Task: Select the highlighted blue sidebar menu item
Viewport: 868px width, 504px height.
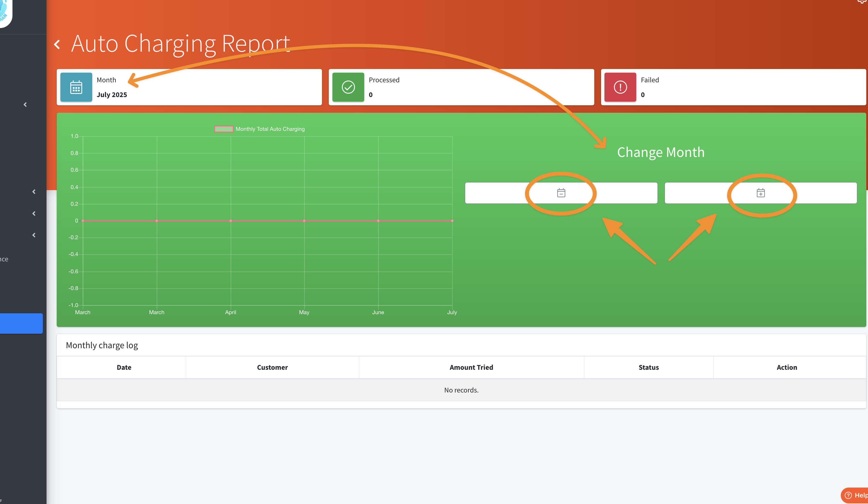Action: [x=21, y=323]
